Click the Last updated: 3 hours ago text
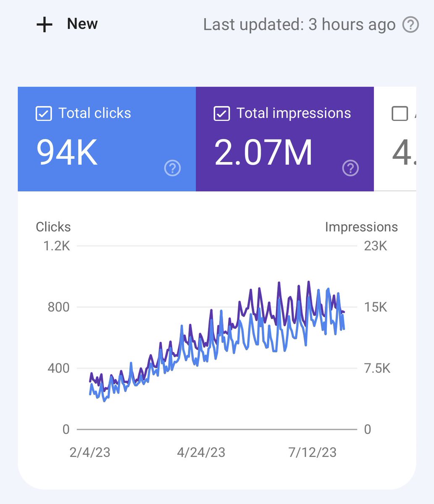This screenshot has height=504, width=434. (x=299, y=25)
